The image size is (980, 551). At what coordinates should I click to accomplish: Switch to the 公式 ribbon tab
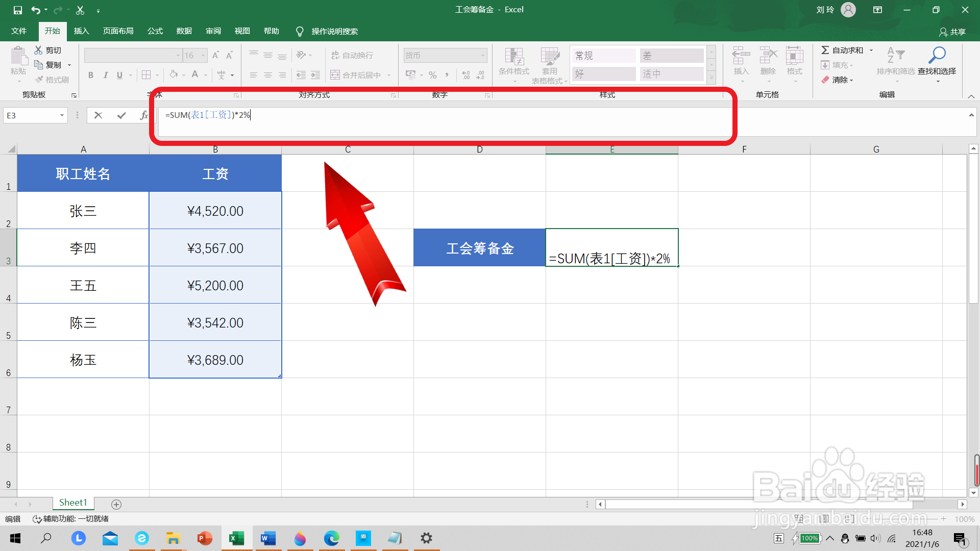(155, 31)
